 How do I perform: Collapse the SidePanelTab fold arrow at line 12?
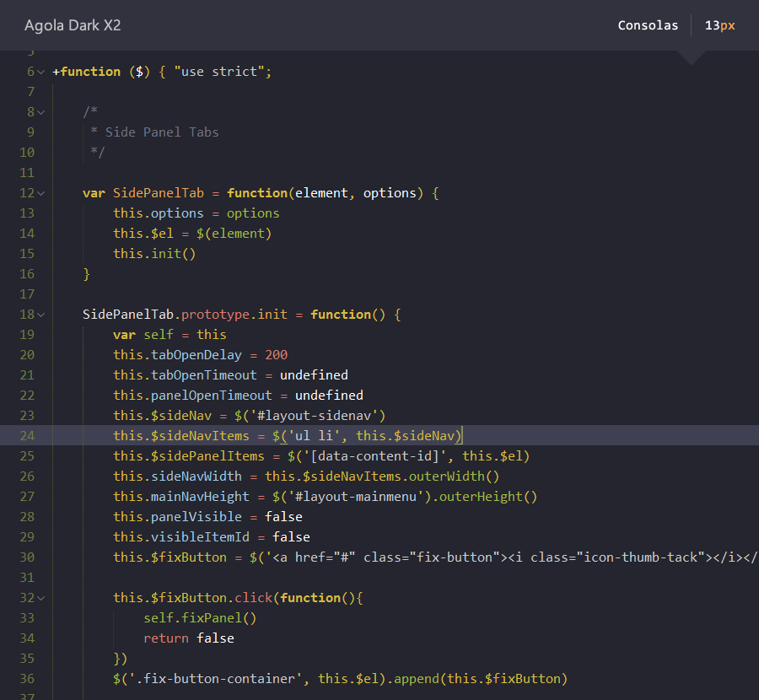(41, 194)
